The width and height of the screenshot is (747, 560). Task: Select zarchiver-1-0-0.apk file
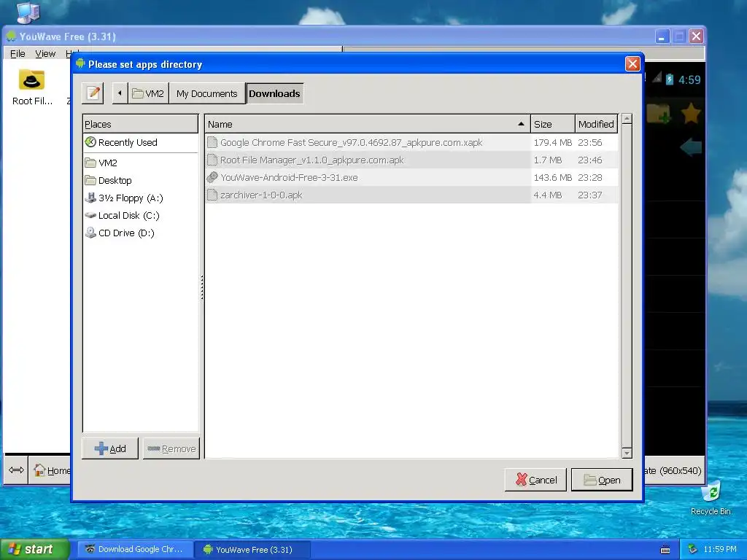[x=411, y=195]
